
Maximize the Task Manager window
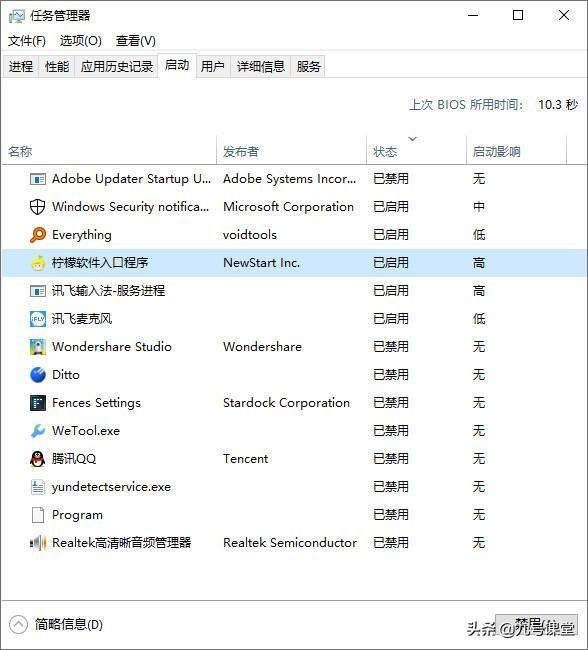[x=518, y=16]
